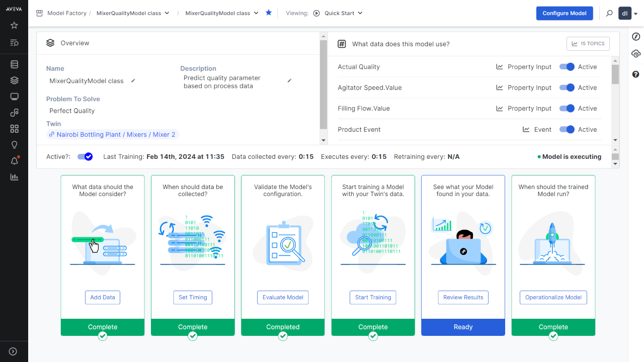The height and width of the screenshot is (362, 644).
Task: Expand the user profile dropdown arrow
Action: pos(636,14)
